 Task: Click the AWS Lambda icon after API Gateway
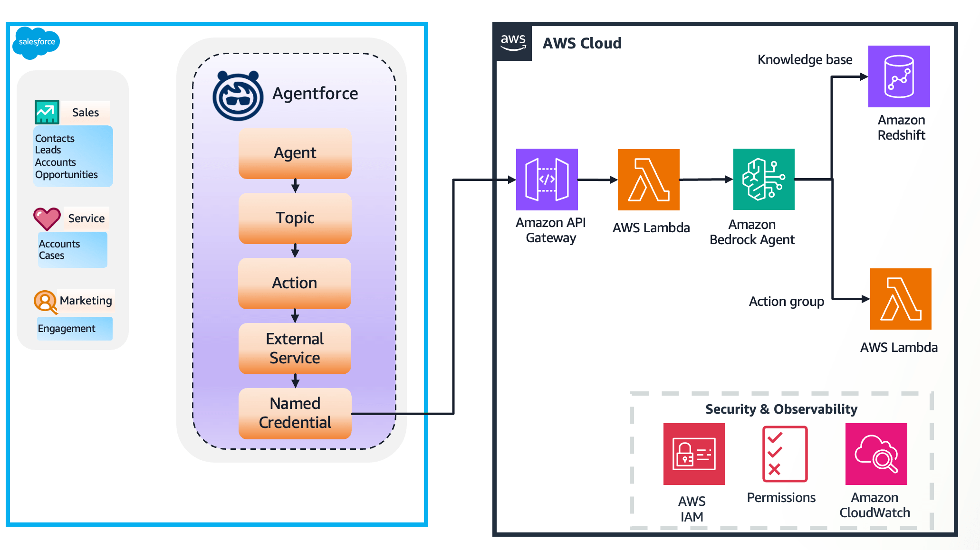click(648, 180)
